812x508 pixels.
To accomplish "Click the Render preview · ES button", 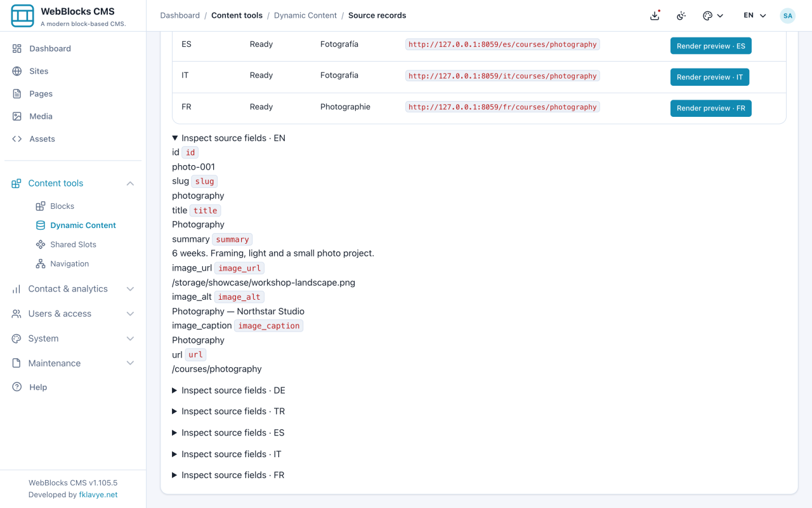I will [711, 46].
